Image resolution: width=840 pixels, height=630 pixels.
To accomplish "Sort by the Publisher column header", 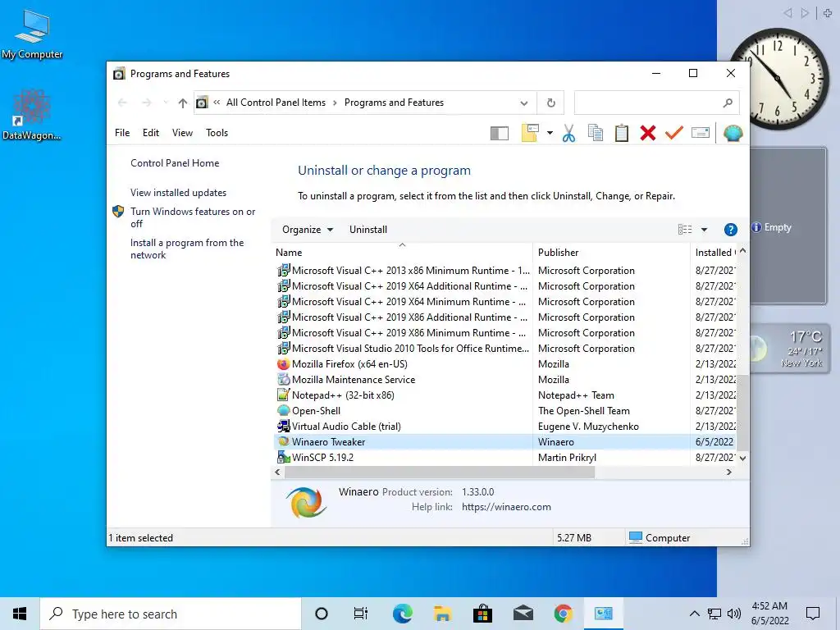I will [x=611, y=253].
